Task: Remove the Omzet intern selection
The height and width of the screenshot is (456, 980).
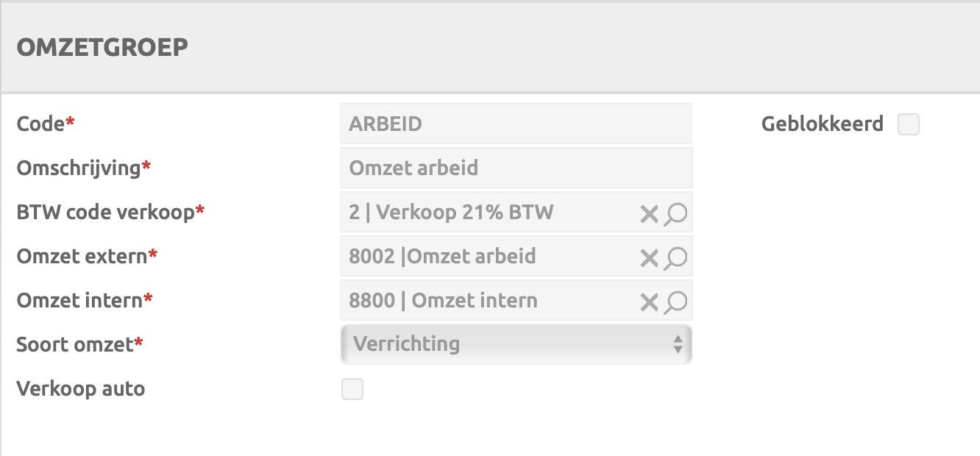Action: 648,302
